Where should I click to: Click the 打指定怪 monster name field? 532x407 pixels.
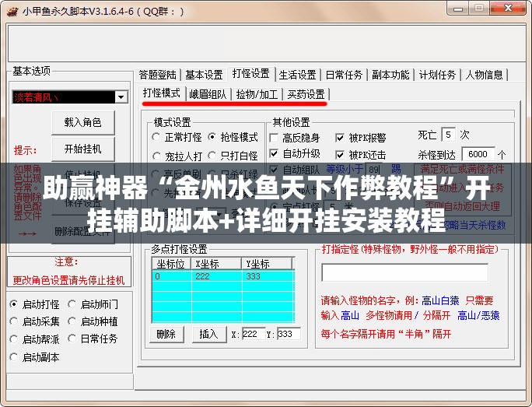click(404, 272)
